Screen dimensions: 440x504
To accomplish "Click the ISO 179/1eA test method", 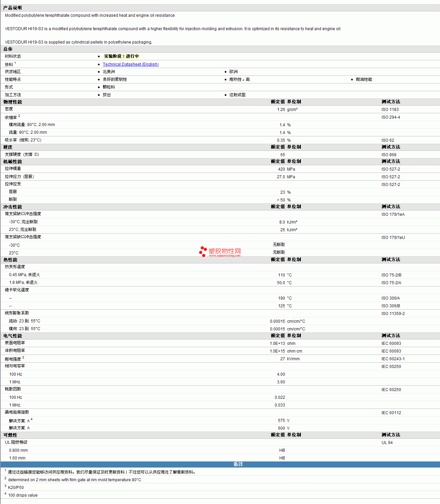I will [393, 214].
